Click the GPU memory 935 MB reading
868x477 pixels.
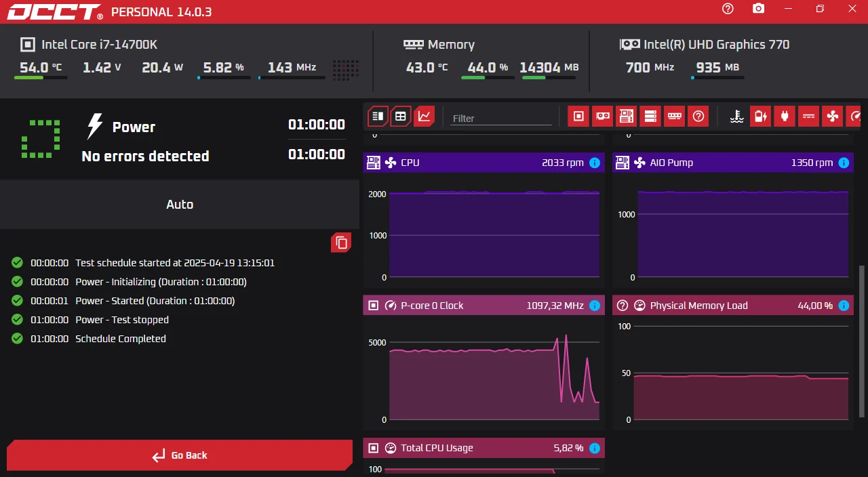coord(717,67)
